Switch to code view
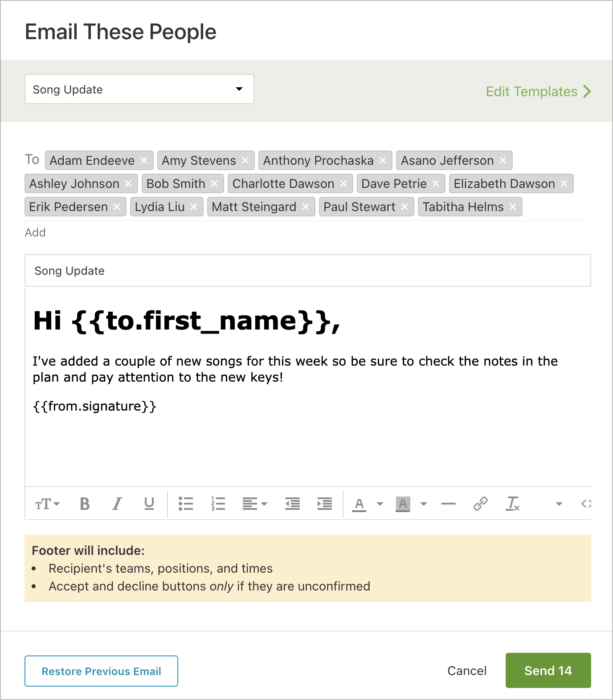Screen dimensions: 613x700 tap(586, 504)
